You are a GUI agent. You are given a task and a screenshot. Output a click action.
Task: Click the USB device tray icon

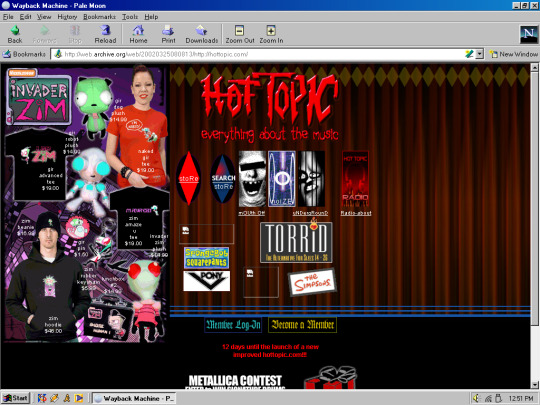[x=498, y=398]
